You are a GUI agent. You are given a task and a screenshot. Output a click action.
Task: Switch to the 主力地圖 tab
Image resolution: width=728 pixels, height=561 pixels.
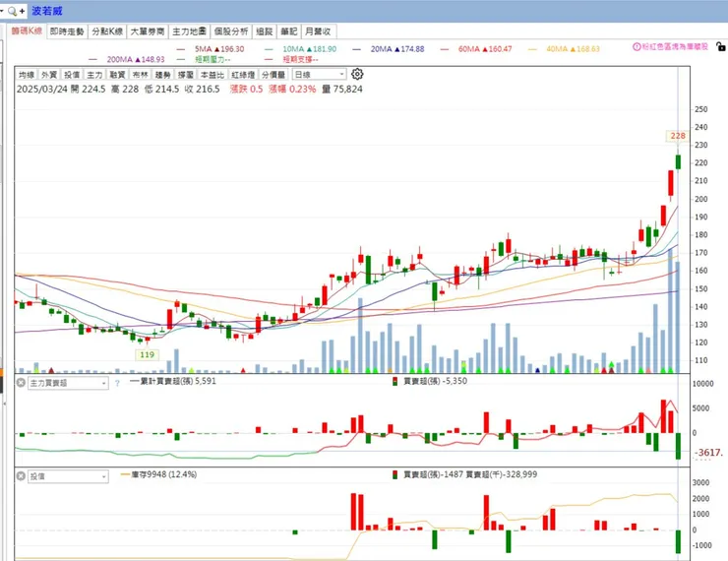(189, 31)
